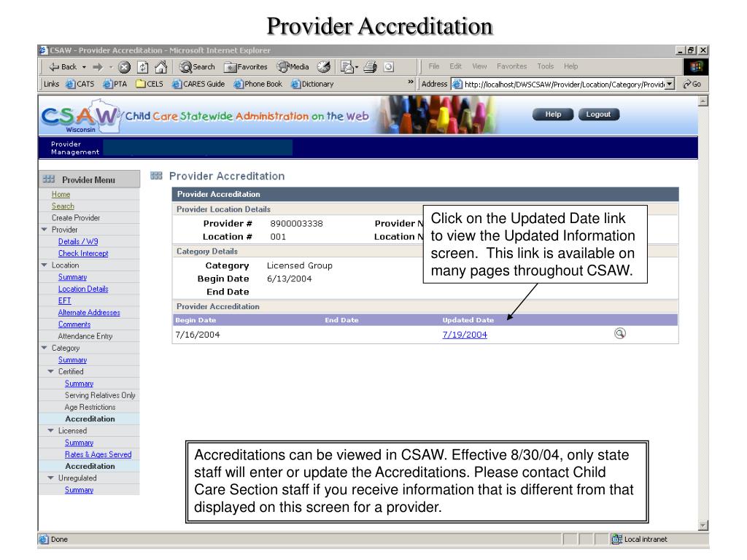This screenshot has width=747, height=560.
Task: Open the History icon in toolbar
Action: 324,67
